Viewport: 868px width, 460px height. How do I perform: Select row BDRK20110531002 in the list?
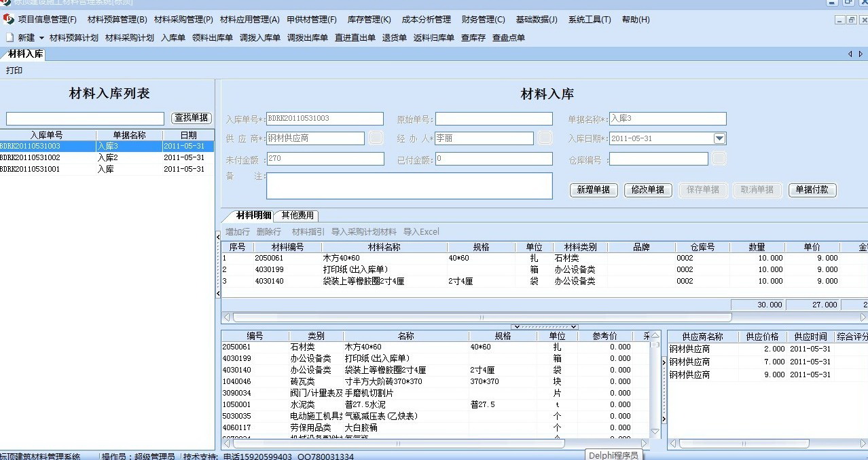(107, 157)
